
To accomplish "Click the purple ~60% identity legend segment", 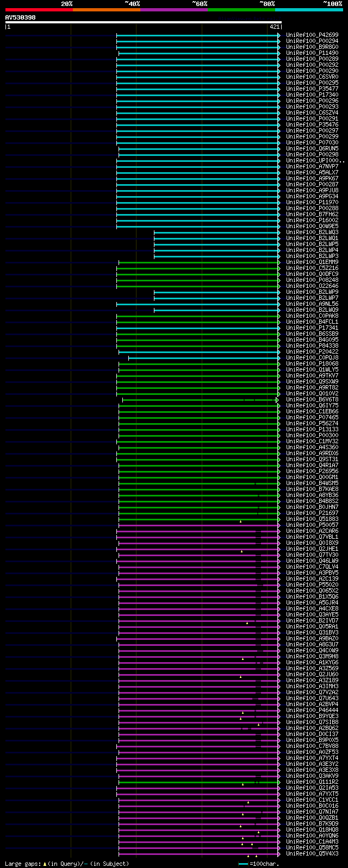I will tap(174, 10).
